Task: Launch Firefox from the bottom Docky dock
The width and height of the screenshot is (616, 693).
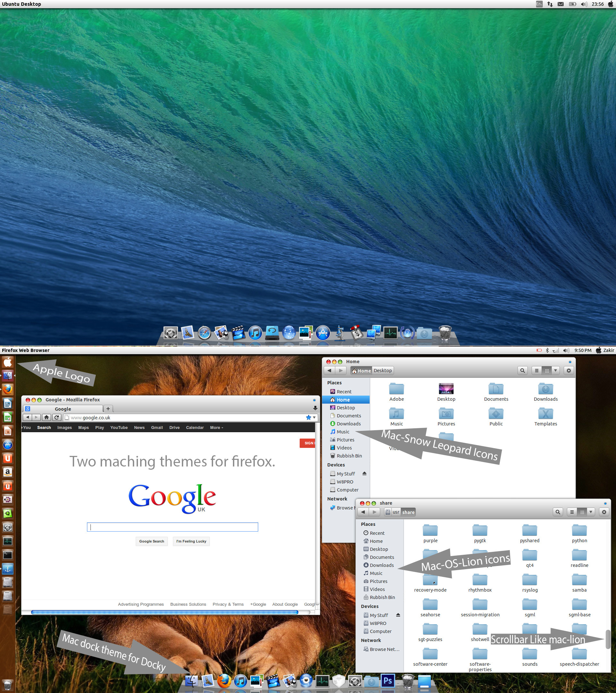Action: pos(224,681)
